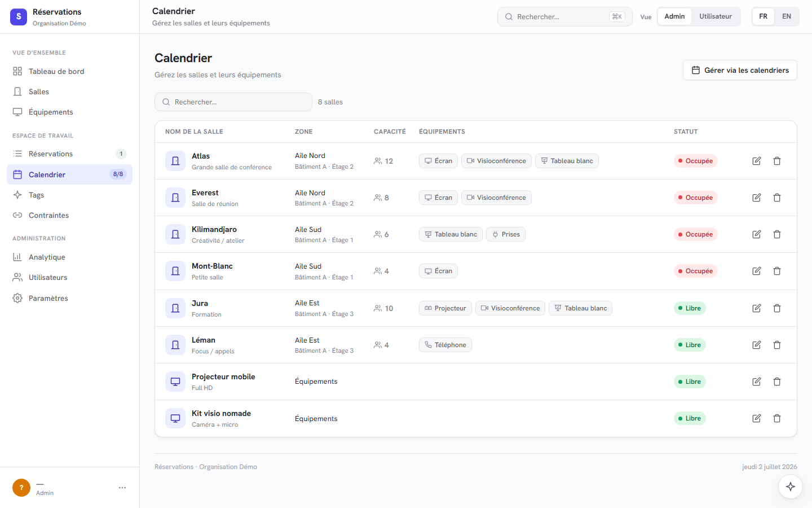The image size is (812, 508).
Task: Select EN language
Action: tap(787, 16)
